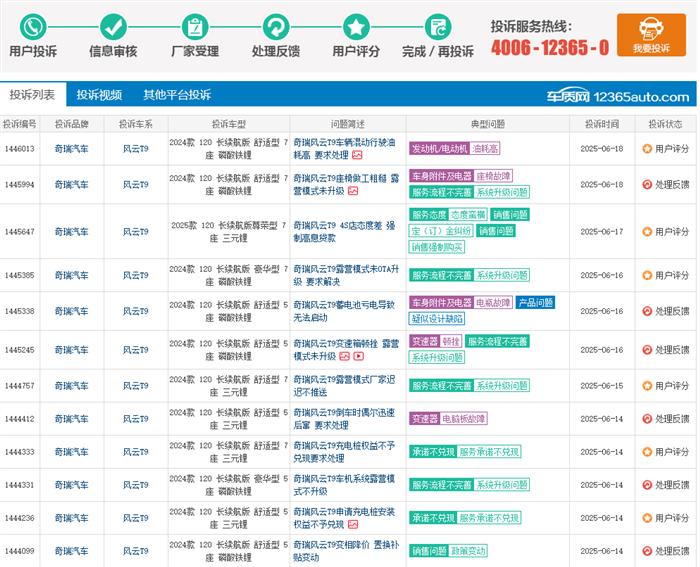Click 用户评分 status icon for complaint 1444757
700x567 pixels.
(647, 386)
